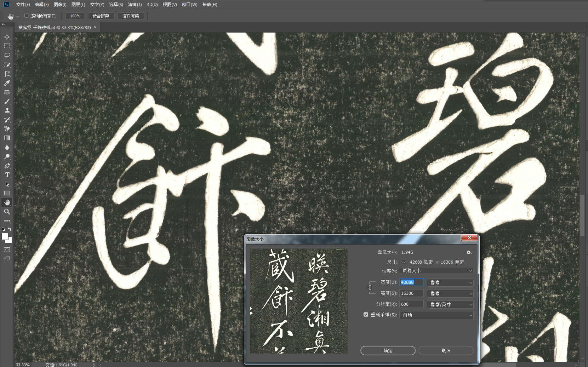Open the 文件(F) menu

pos(23,5)
